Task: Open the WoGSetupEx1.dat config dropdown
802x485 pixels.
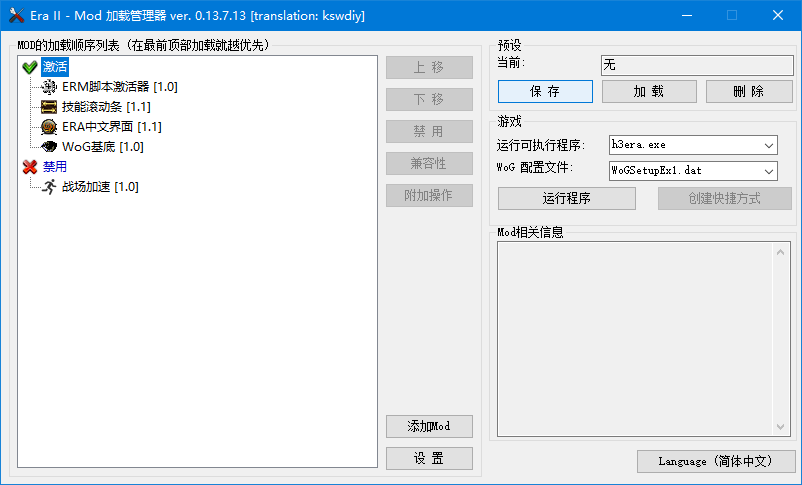Action: click(x=693, y=171)
